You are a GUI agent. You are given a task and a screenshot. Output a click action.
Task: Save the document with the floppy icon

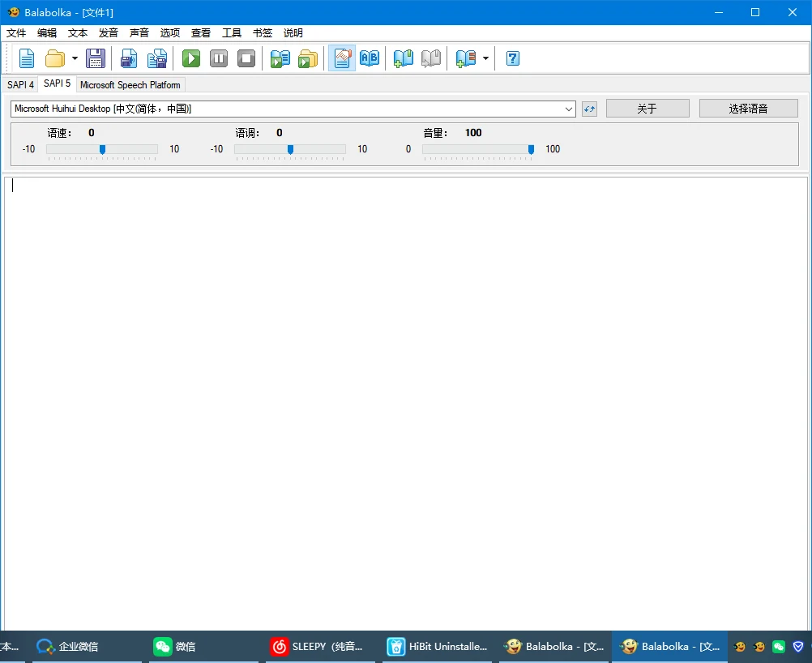96,58
